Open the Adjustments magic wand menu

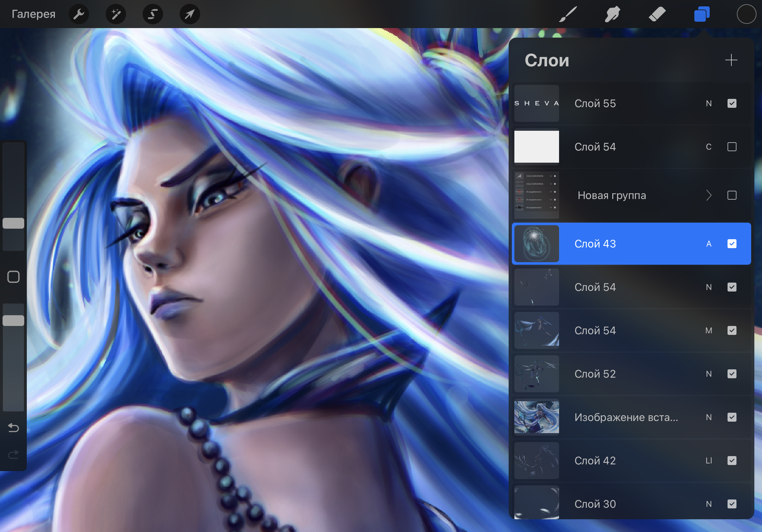[x=116, y=14]
